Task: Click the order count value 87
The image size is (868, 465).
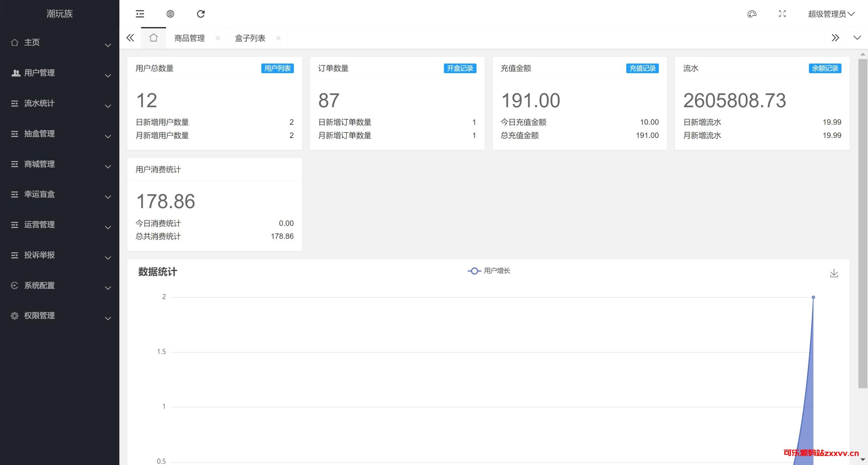Action: click(x=329, y=100)
